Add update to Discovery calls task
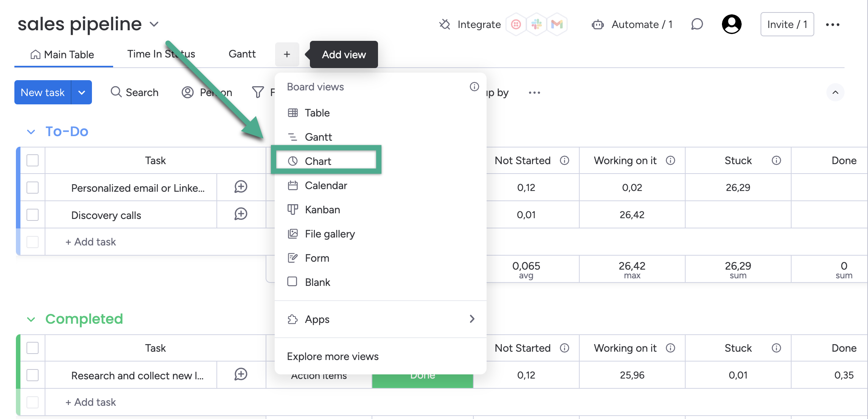Image resolution: width=868 pixels, height=419 pixels. 241,214
